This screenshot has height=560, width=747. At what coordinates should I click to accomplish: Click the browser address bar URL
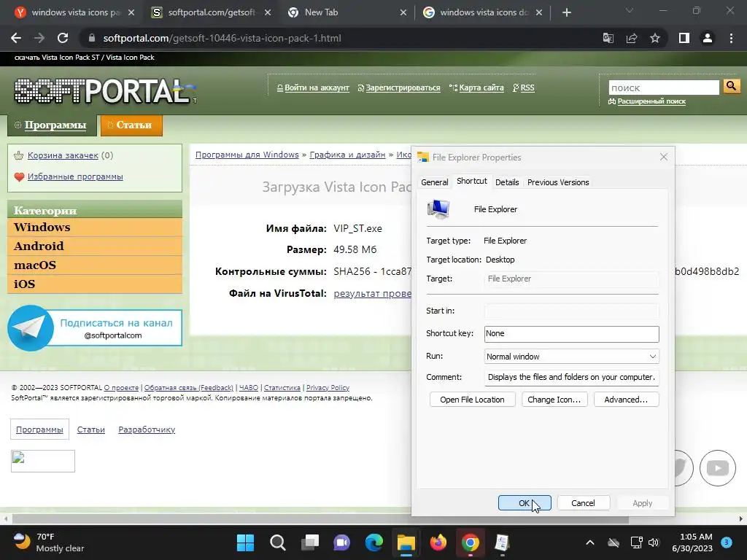point(222,38)
